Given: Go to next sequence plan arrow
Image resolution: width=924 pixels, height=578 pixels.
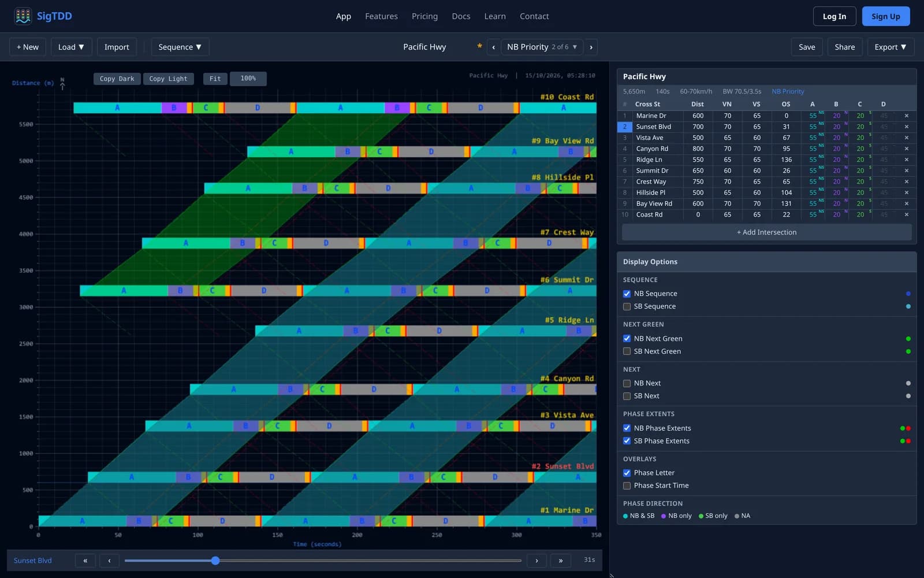Looking at the screenshot, I should [x=591, y=47].
